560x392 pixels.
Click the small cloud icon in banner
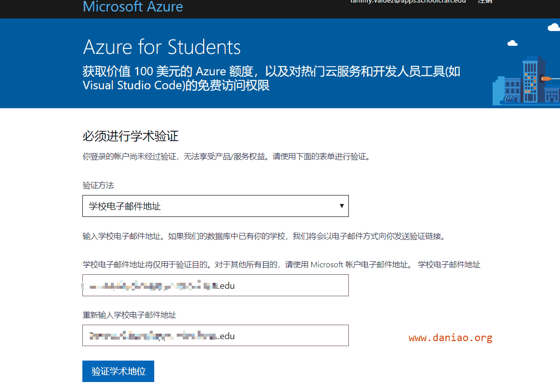pyautogui.click(x=513, y=43)
